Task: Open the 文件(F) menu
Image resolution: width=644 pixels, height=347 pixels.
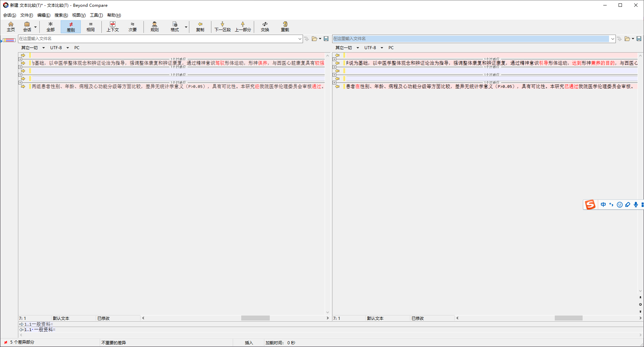Action: (26, 15)
